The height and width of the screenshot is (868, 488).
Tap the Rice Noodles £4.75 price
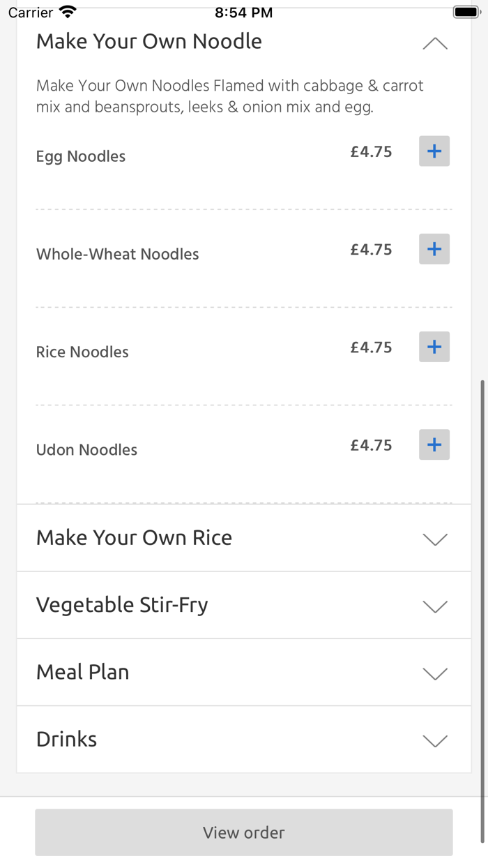point(371,347)
